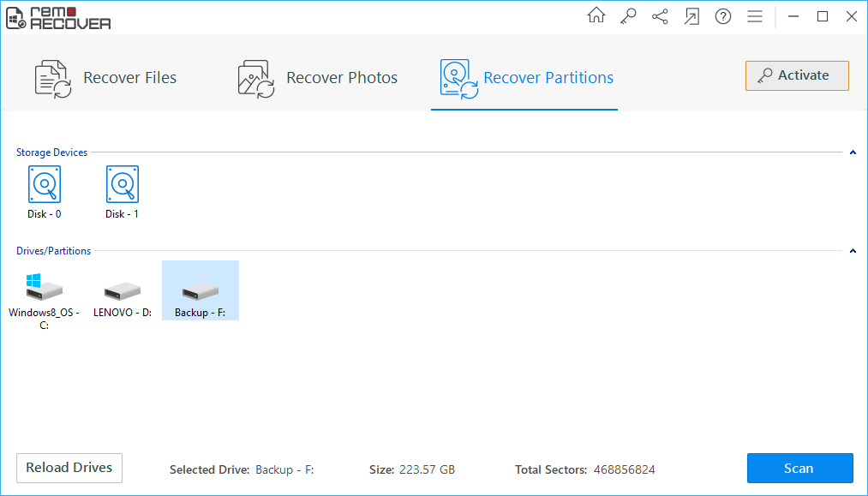This screenshot has height=496, width=868.
Task: Select the Windows8_OS - C: drive
Action: point(44,290)
